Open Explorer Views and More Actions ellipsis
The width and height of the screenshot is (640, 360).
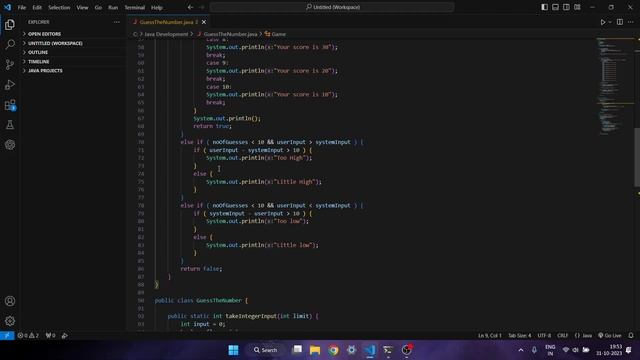point(117,22)
